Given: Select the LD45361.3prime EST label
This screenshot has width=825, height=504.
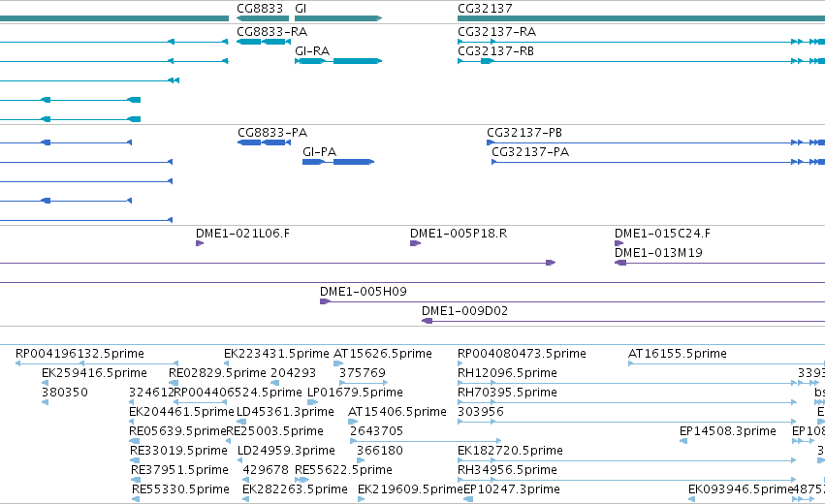Looking at the screenshot, I should (285, 413).
